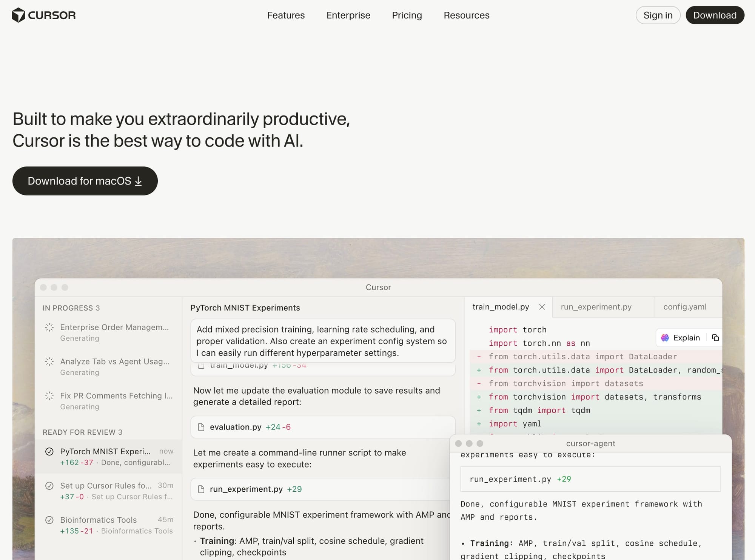
Task: Click the file icon next to evaluation.py
Action: 200,427
